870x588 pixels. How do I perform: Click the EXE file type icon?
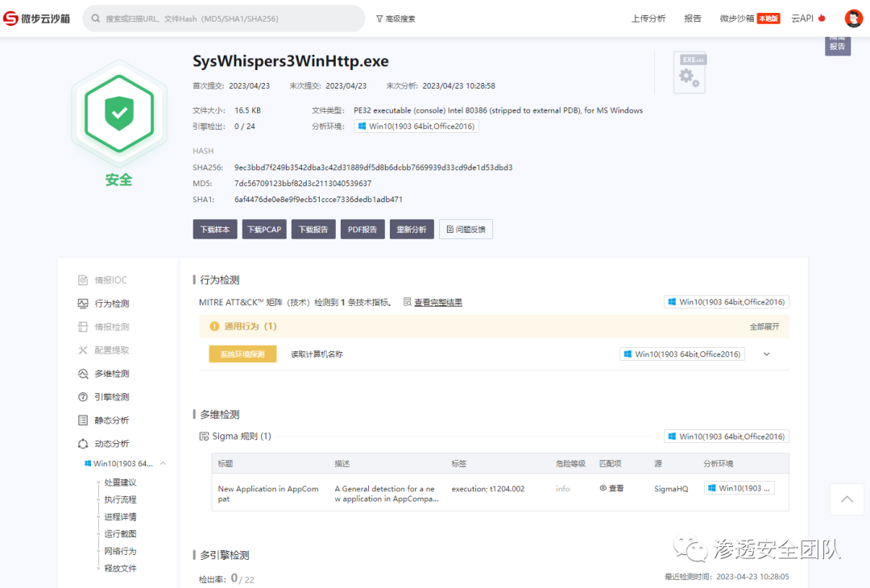pos(690,72)
